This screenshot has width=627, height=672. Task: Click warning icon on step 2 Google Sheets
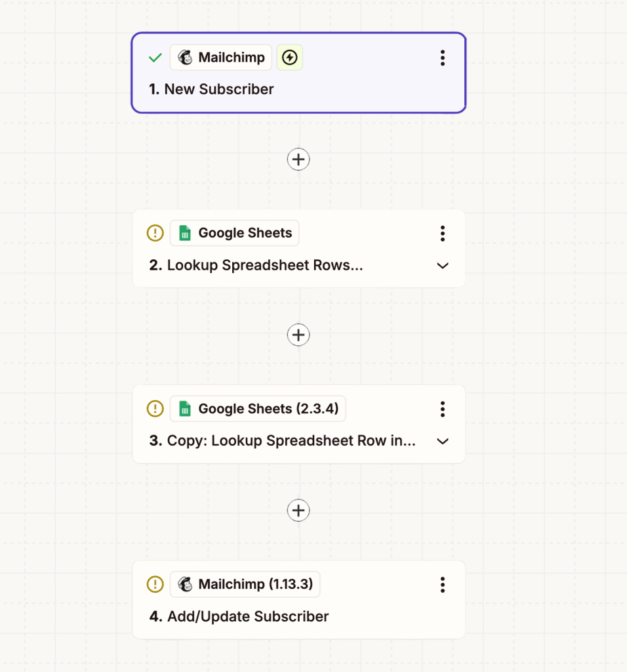point(155,233)
